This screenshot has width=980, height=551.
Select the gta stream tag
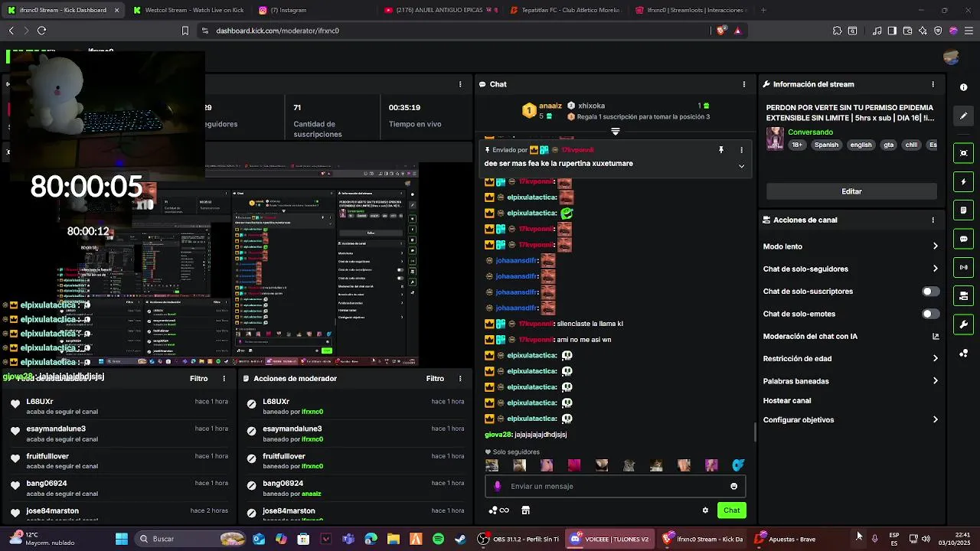click(888, 145)
